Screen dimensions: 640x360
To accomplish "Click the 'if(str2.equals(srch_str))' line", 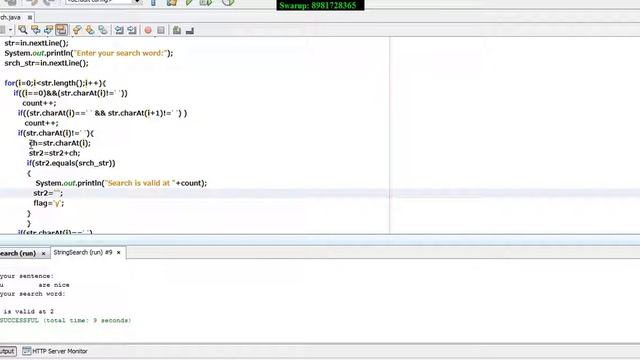I will [x=71, y=163].
